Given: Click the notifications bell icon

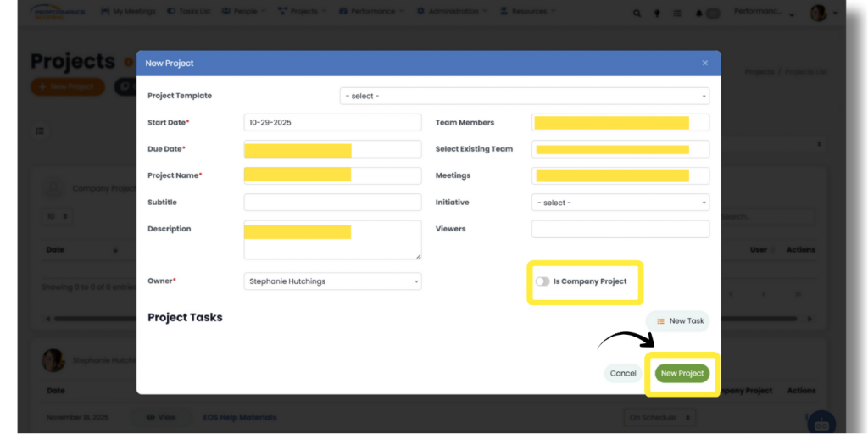Looking at the screenshot, I should point(699,13).
